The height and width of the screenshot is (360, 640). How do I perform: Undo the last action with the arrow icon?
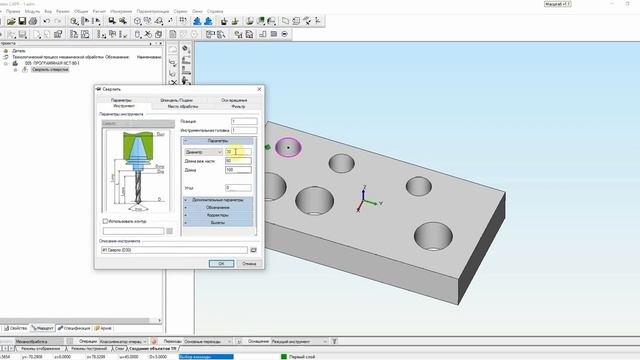tap(47, 21)
